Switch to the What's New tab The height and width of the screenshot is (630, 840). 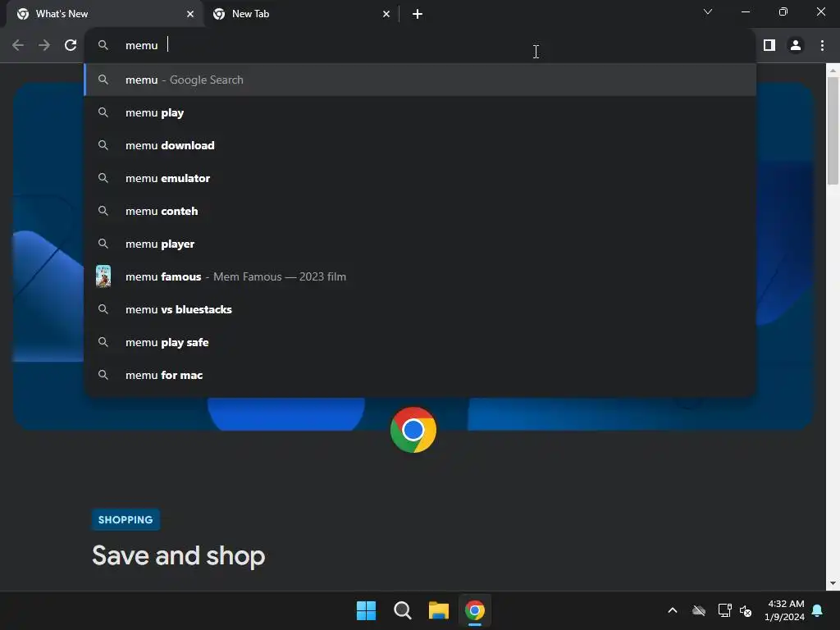(x=105, y=14)
